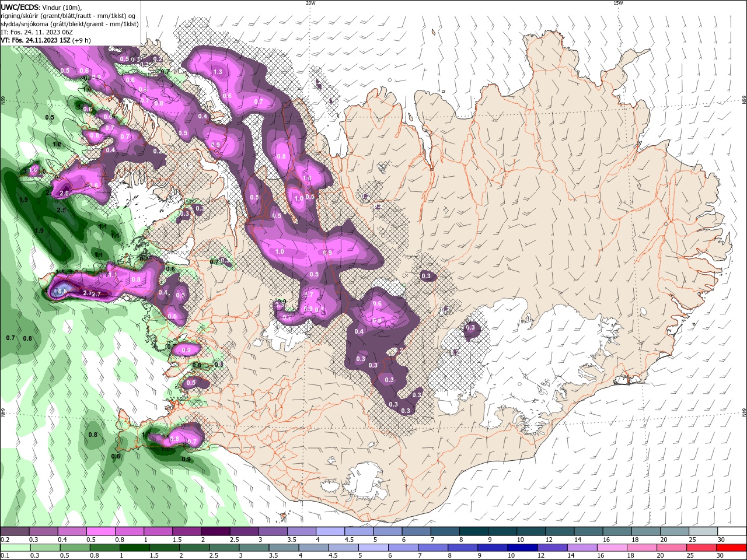747x560 pixels.
Task: Click the periwinkle 4 snow legend swatch
Action: click(x=330, y=531)
